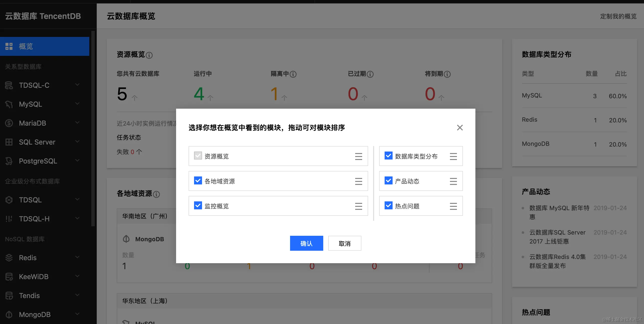Click the Redis row in type distribution table
This screenshot has width=644, height=324.
[x=574, y=120]
